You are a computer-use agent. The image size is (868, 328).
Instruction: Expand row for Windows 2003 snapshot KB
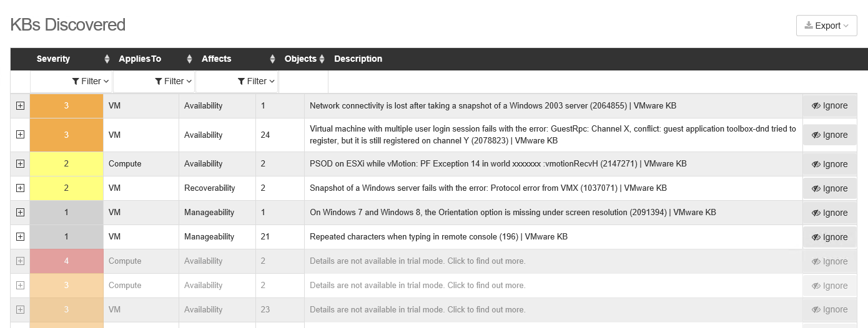click(x=20, y=106)
